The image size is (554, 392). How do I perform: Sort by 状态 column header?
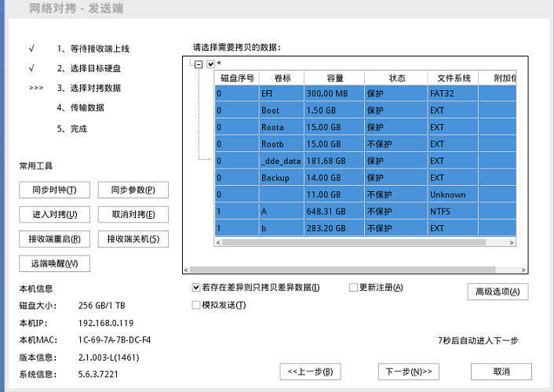tap(396, 78)
